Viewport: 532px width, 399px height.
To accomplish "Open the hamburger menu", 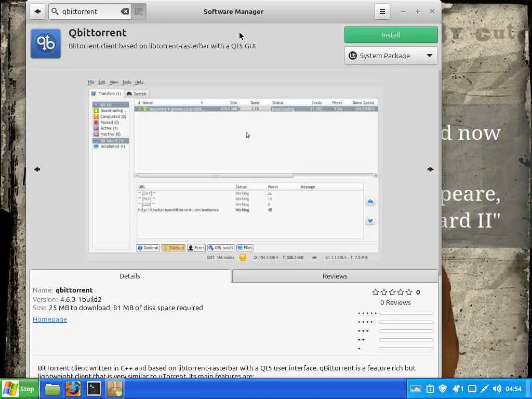I will click(382, 11).
